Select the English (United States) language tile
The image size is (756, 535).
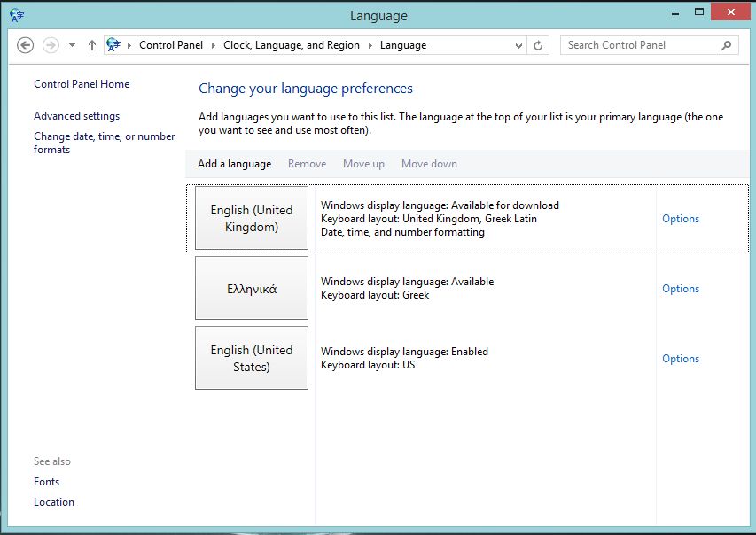click(252, 358)
